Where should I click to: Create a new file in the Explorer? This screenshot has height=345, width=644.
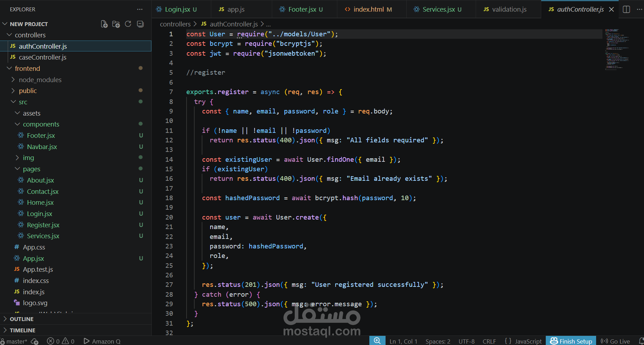coord(104,24)
